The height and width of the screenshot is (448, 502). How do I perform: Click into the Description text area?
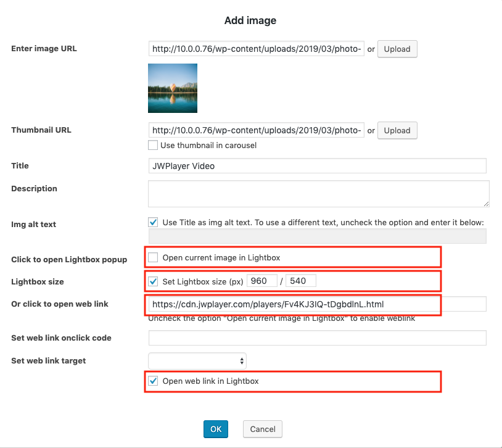(x=317, y=193)
